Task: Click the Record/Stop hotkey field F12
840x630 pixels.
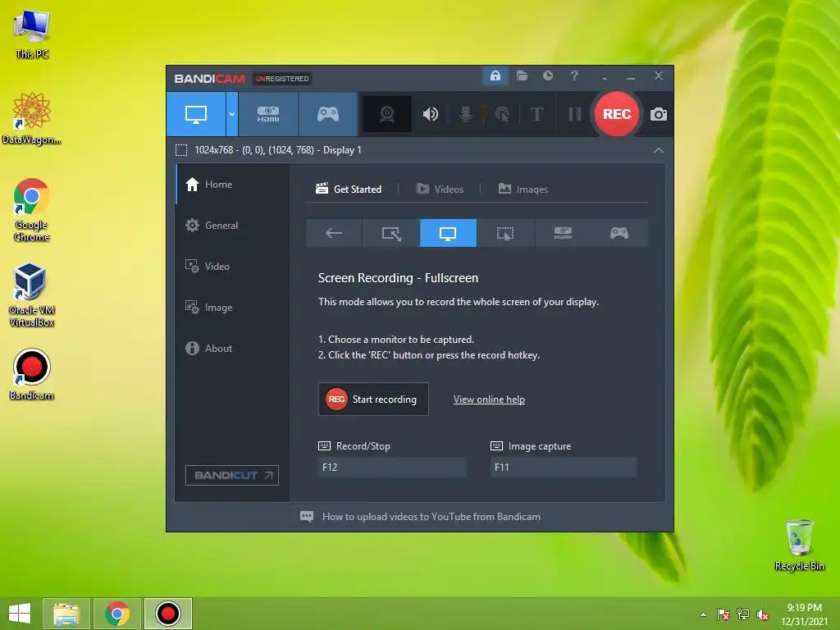Action: click(391, 467)
